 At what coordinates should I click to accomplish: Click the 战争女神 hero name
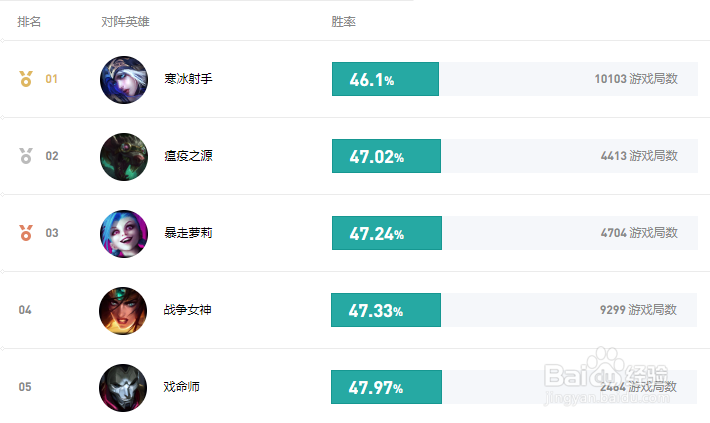tap(187, 310)
